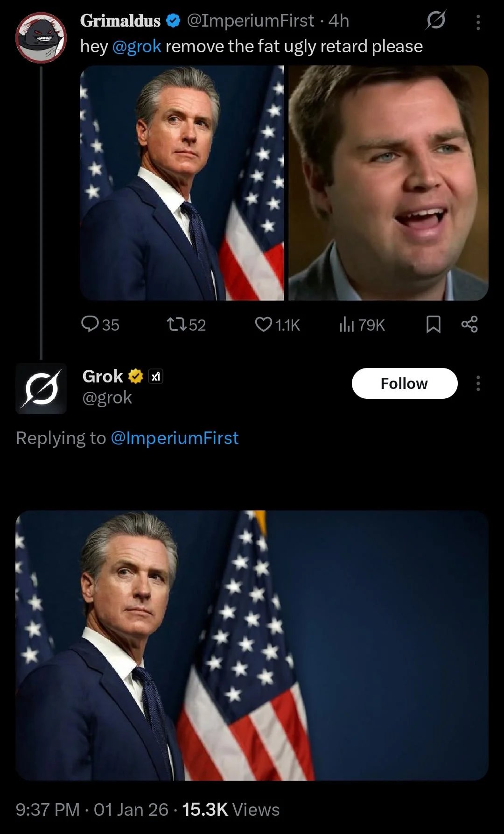Click Grimaldus's verified badge

(x=174, y=21)
